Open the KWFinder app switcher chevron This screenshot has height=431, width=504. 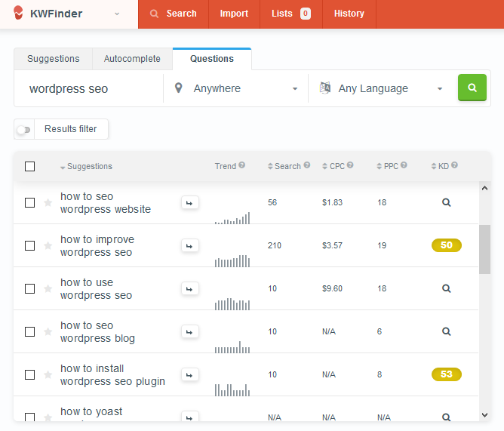click(x=117, y=14)
